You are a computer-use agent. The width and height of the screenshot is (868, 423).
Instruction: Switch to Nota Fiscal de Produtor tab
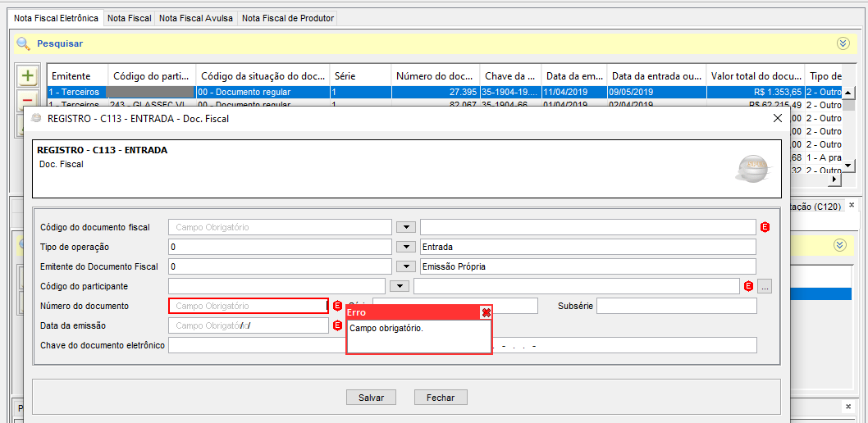(287, 18)
